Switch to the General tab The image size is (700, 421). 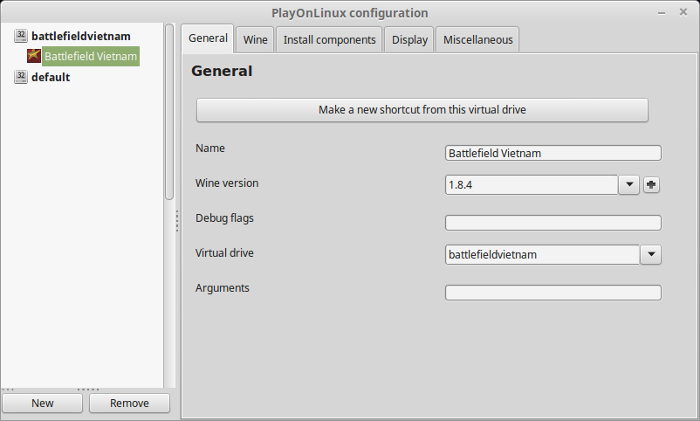point(208,38)
